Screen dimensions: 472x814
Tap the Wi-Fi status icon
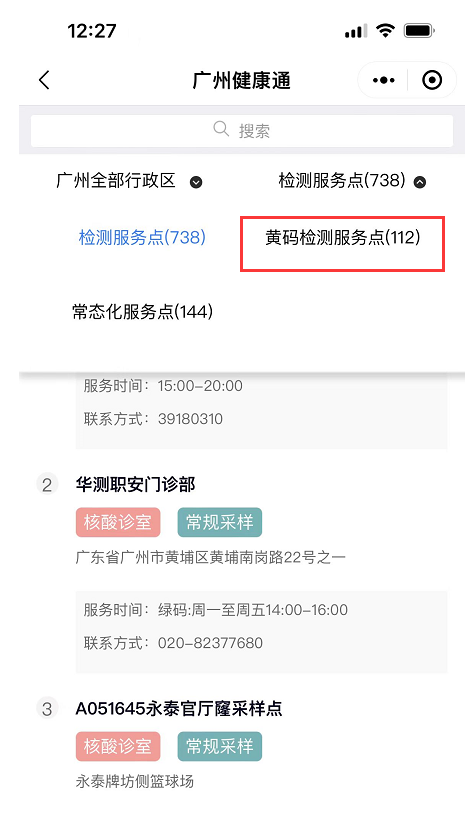click(385, 31)
